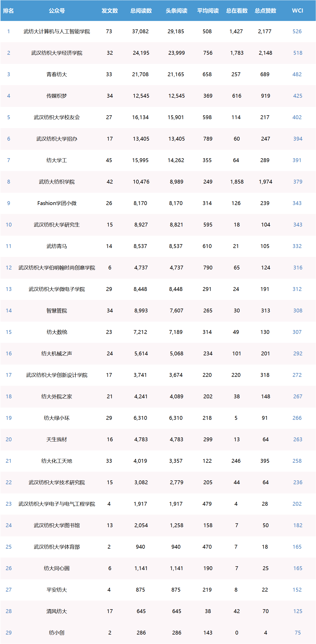The width and height of the screenshot is (316, 644).
Task: Select 武汉纺织大学图书馆 in the list
Action: pos(57,525)
